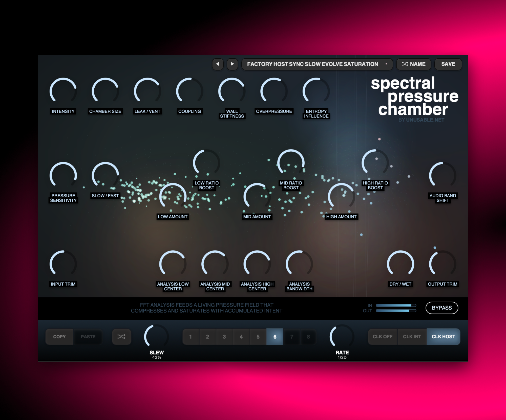Select snapshot slot 4
The image size is (506, 420).
[x=241, y=337]
